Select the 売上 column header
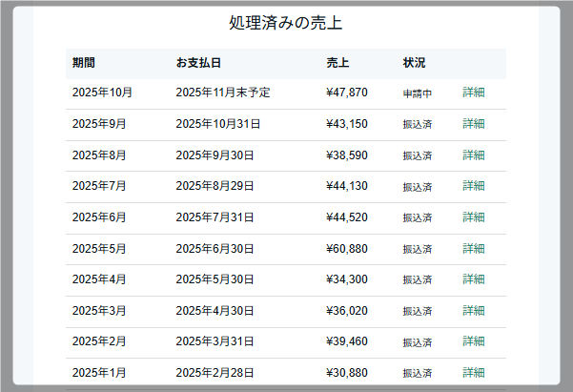Viewport: 573px width, 392px height. 338,63
